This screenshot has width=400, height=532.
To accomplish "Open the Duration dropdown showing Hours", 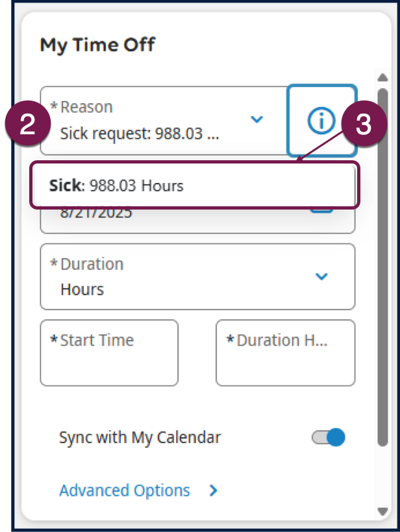I will pos(182,277).
